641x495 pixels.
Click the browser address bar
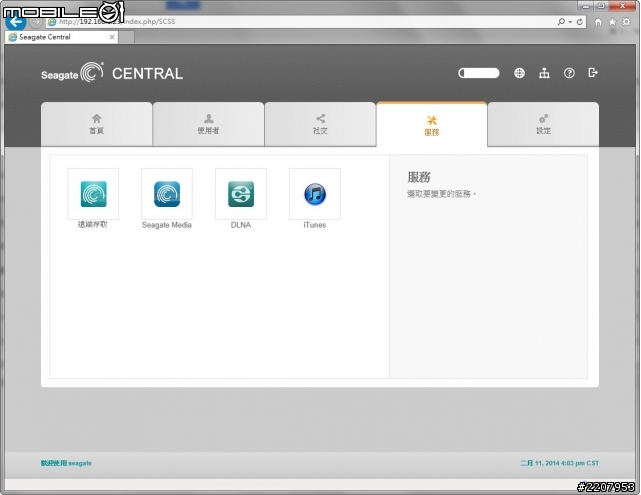click(300, 22)
